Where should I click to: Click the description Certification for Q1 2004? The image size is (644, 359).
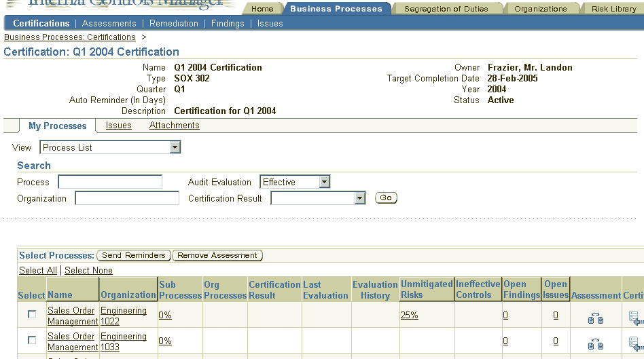click(x=225, y=111)
